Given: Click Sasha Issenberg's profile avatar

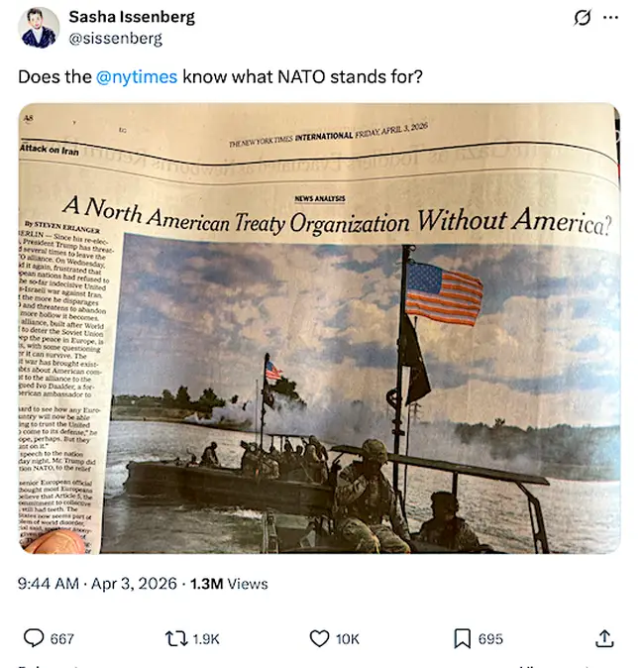Looking at the screenshot, I should coord(39,28).
